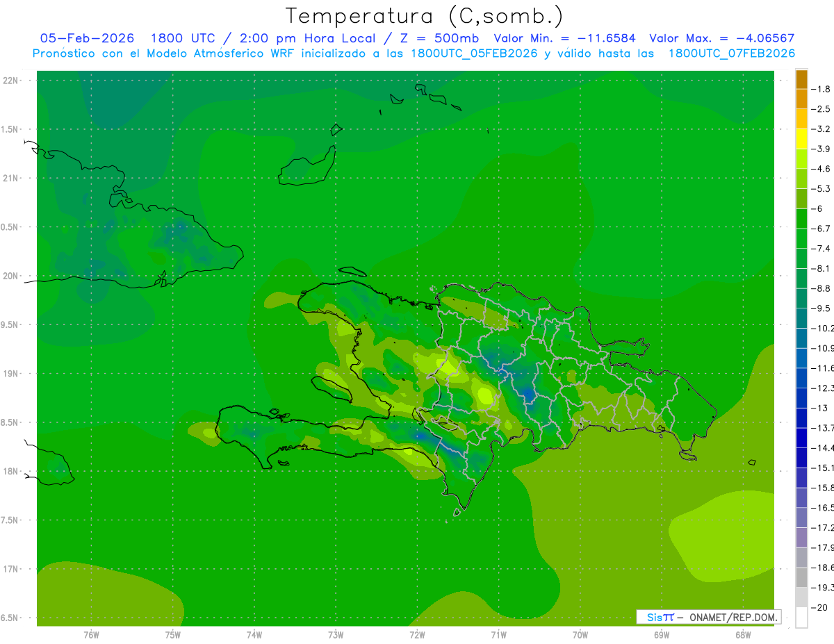The height and width of the screenshot is (644, 834).
Task: Click the '-8.8' color scale value
Action: [821, 288]
